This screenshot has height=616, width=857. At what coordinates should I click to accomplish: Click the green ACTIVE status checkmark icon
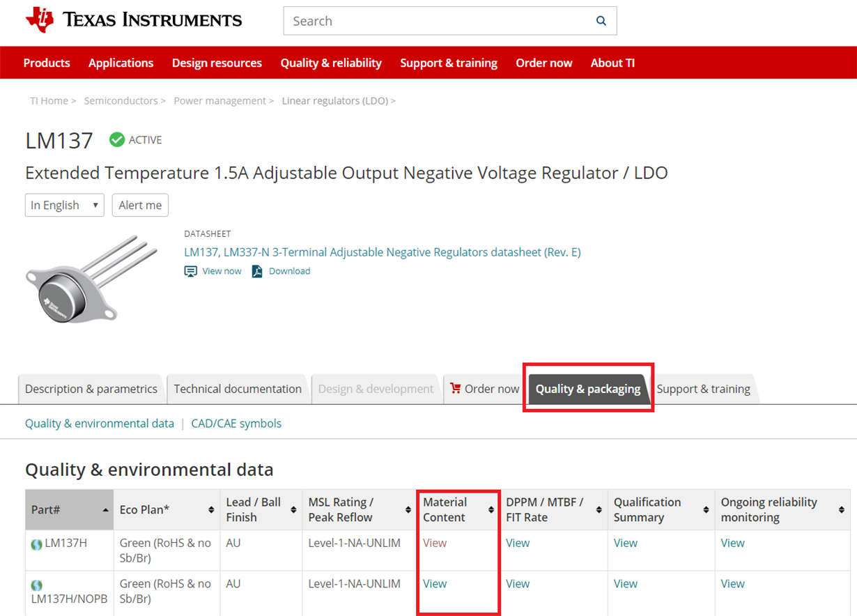click(x=117, y=139)
